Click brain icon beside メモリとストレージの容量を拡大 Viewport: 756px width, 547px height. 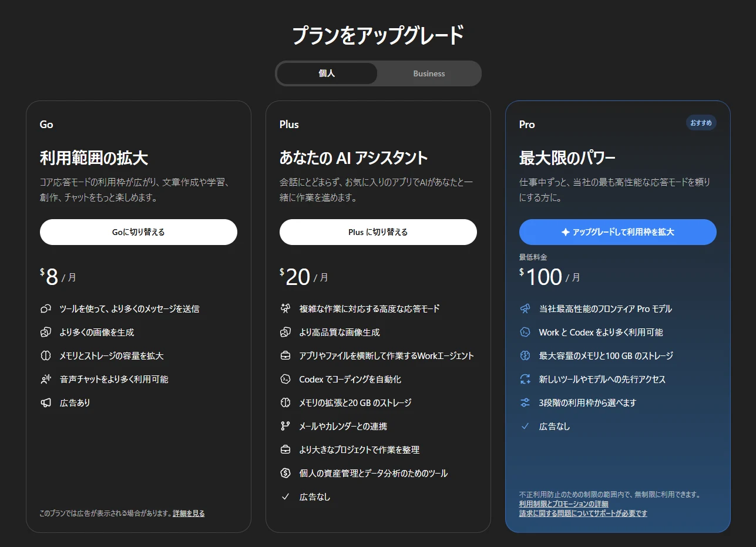(x=46, y=355)
